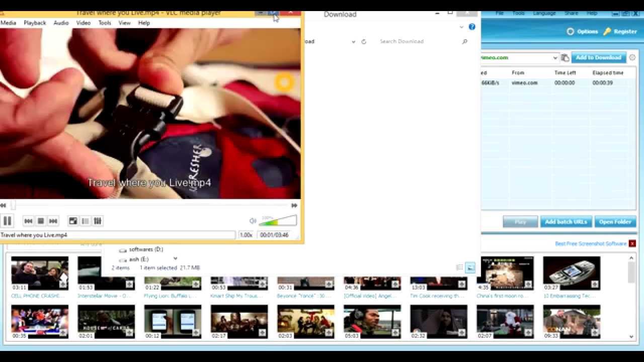Open the VLC Media menu
This screenshot has width=644, height=362.
8,23
